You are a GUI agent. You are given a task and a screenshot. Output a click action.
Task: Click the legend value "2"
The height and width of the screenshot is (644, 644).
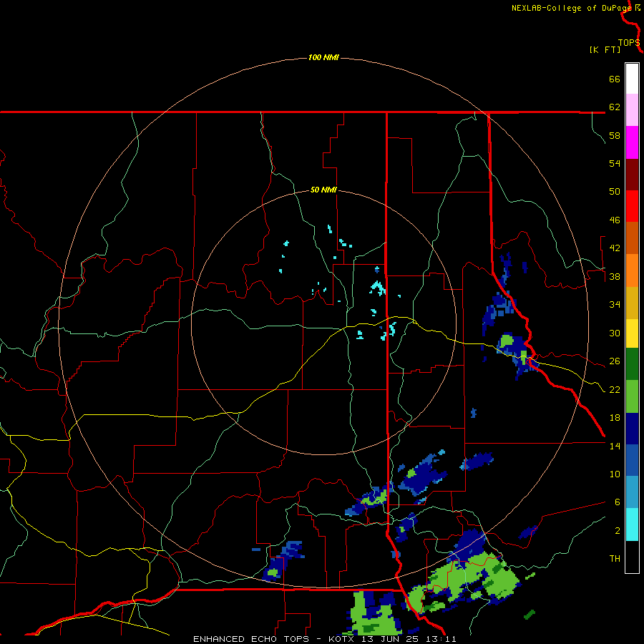(618, 531)
